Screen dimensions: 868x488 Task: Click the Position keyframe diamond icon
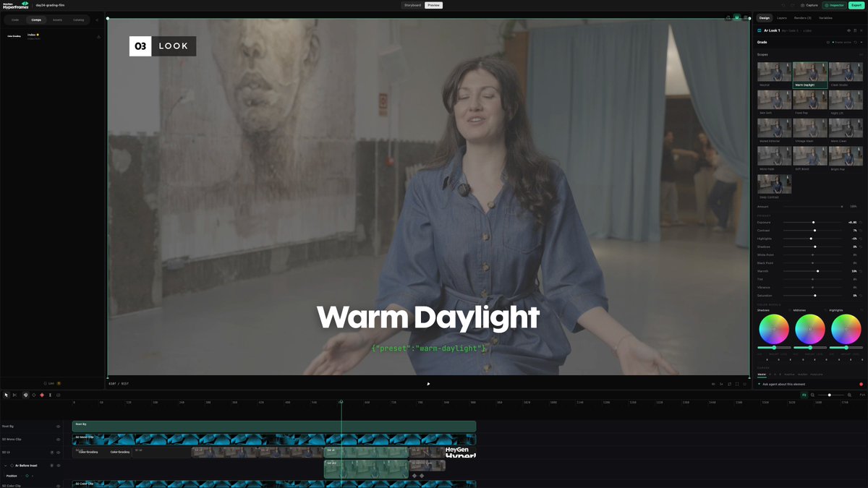coord(27,476)
